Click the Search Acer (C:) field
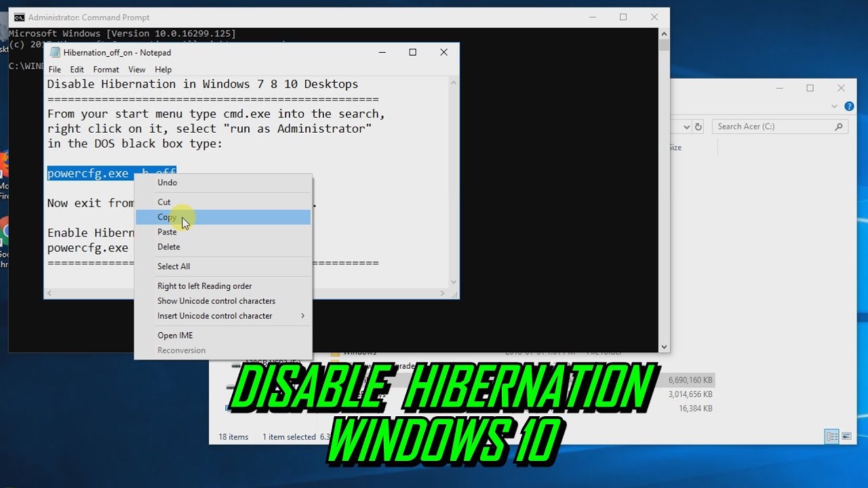The height and width of the screenshot is (488, 868). click(780, 126)
